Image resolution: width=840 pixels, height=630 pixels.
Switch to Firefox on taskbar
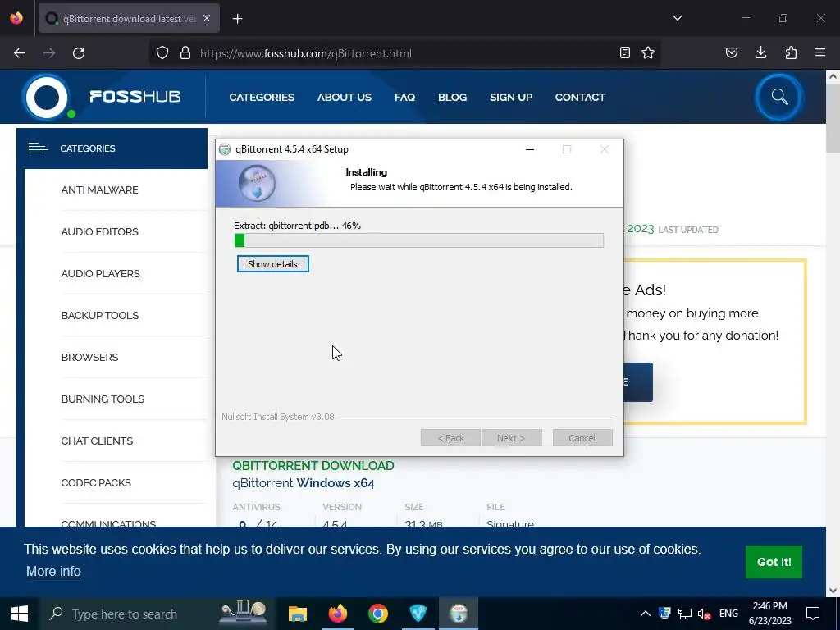pyautogui.click(x=337, y=614)
